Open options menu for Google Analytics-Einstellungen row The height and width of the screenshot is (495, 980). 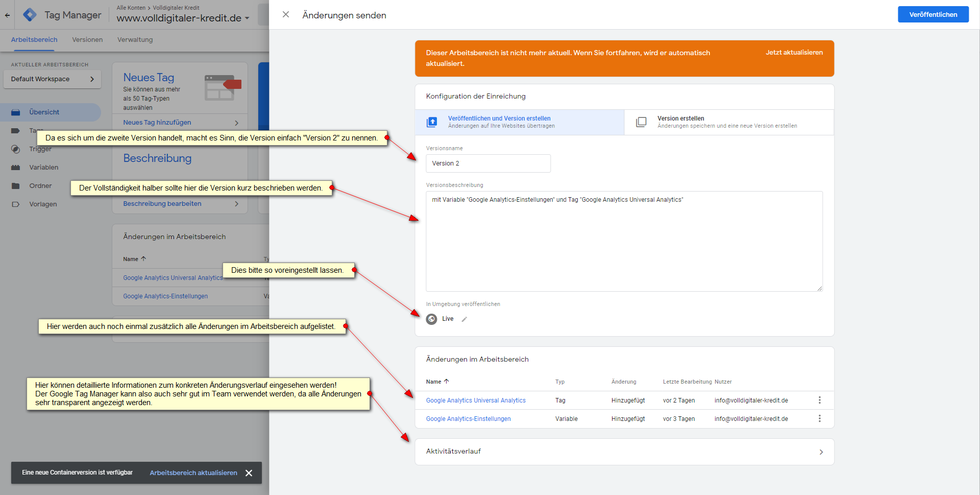(820, 418)
